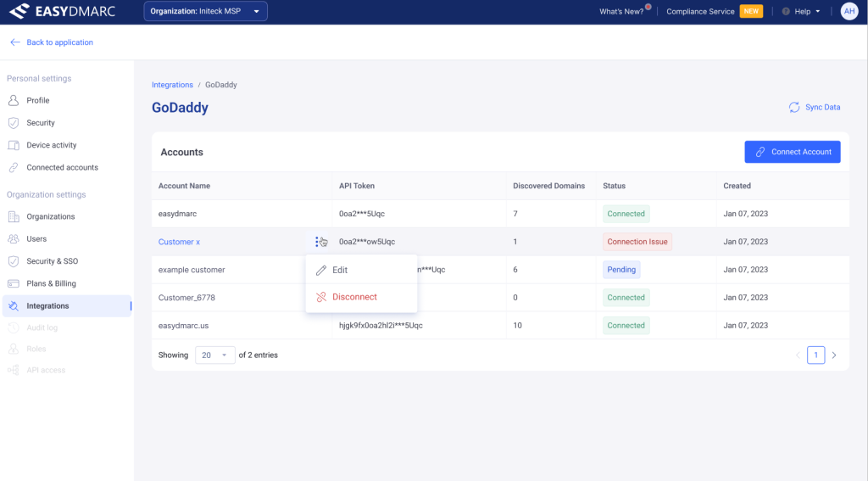Open the Profile settings icon

14,100
